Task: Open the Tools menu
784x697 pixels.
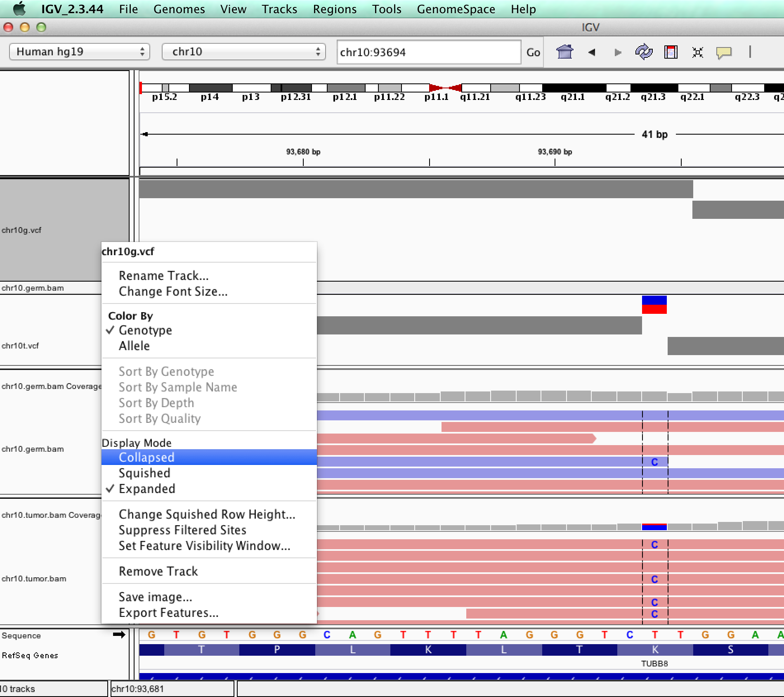Action: click(x=387, y=9)
